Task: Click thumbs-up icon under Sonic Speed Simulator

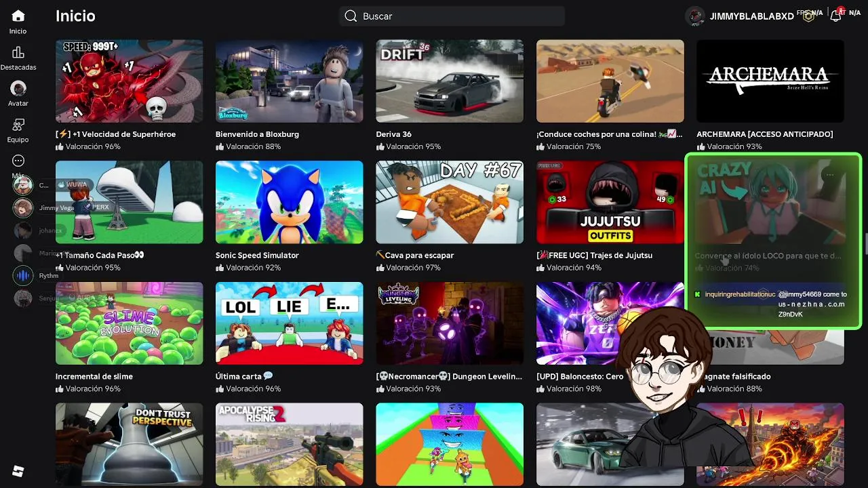Action: [x=220, y=268]
